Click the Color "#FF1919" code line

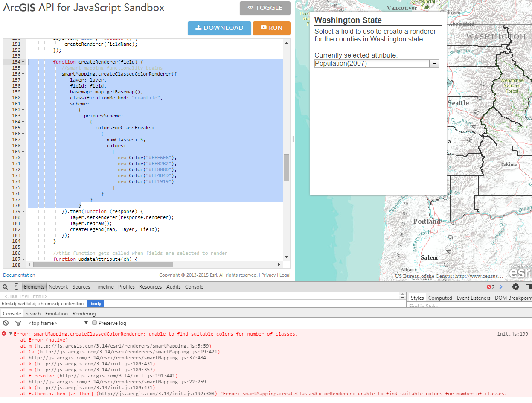146,181
